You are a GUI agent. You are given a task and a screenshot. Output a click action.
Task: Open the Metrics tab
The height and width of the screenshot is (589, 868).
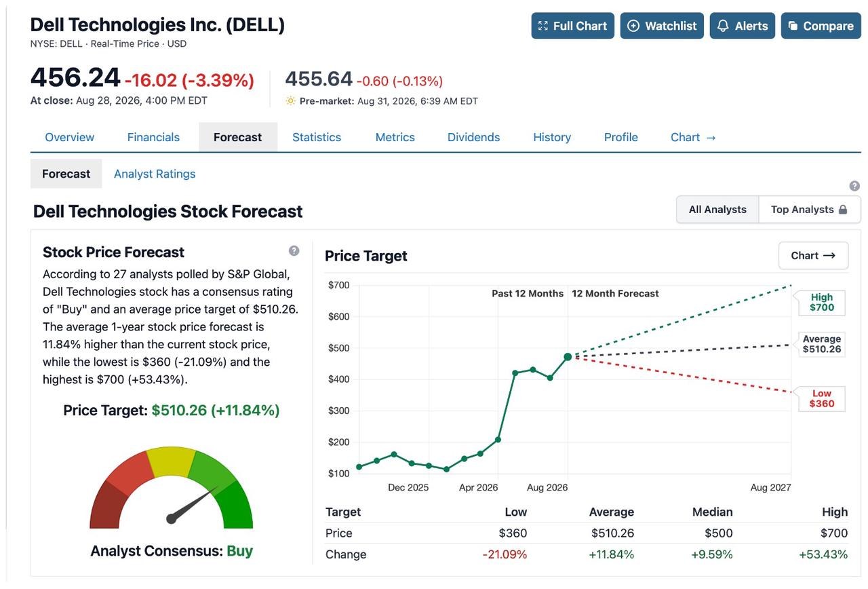point(395,137)
